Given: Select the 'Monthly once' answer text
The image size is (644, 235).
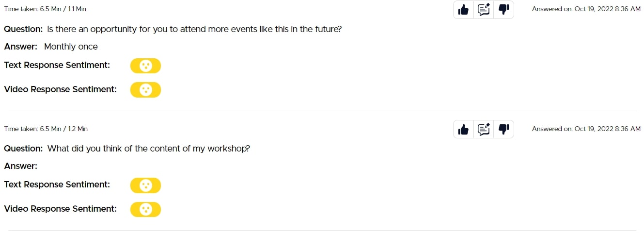Looking at the screenshot, I should pyautogui.click(x=71, y=47).
